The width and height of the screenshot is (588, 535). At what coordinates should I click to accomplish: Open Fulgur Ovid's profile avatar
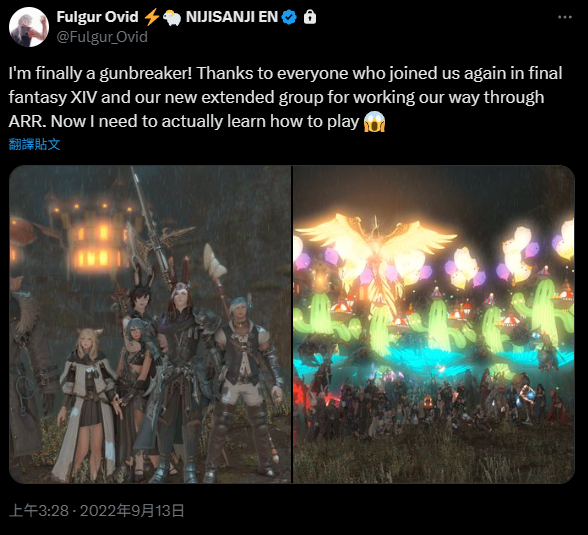click(x=29, y=27)
